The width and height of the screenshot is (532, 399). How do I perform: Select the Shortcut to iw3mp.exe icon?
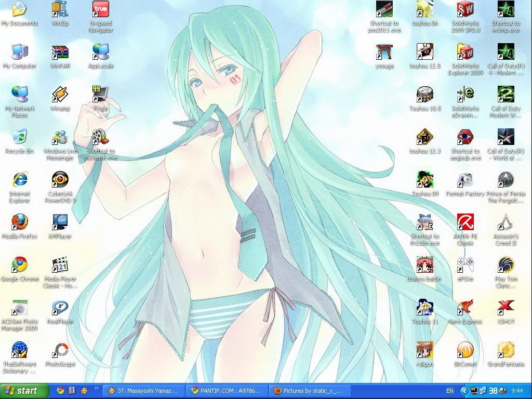[506, 9]
